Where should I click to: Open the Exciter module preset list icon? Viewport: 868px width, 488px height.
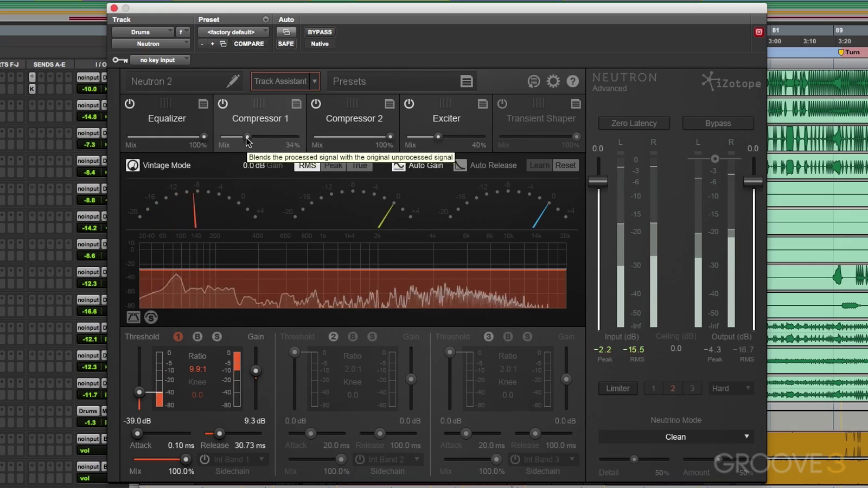coord(483,104)
